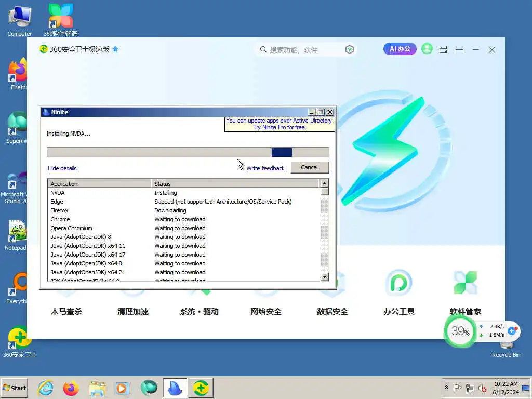
Task: Click the 办公工具 icon above label
Action: pos(398,283)
